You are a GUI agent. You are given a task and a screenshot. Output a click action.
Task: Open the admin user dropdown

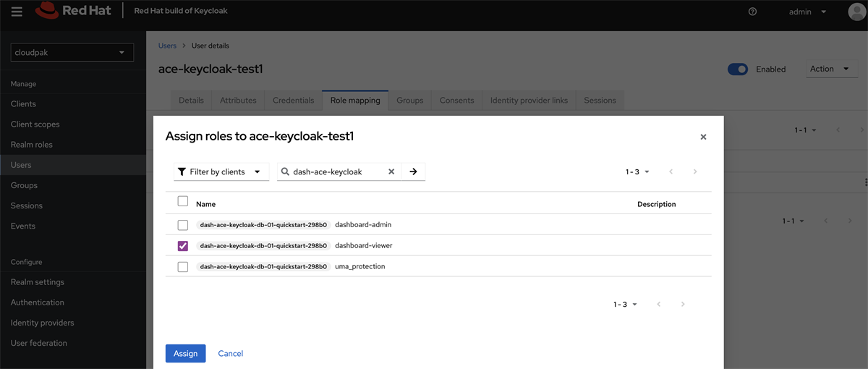pos(808,12)
